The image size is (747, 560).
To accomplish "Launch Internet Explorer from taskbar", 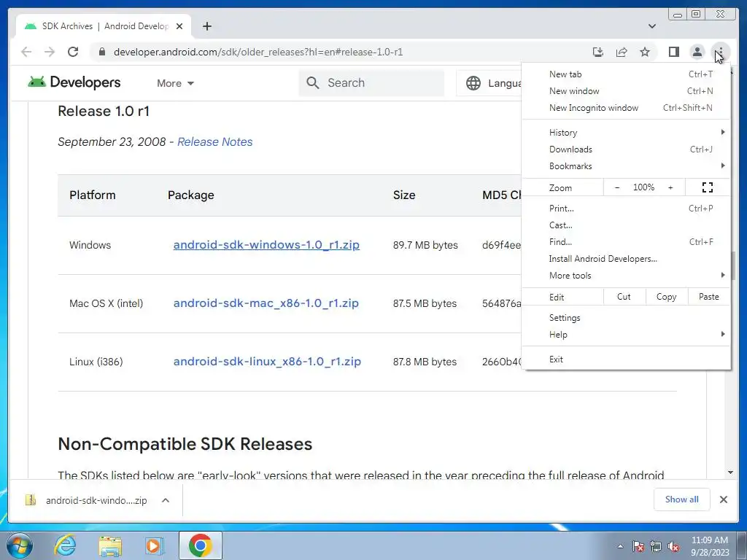I will (65, 545).
